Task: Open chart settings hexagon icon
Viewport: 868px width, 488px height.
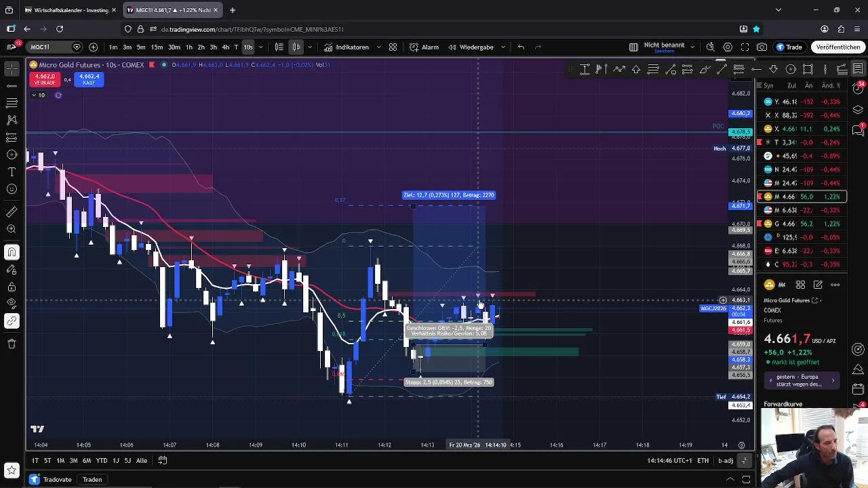Action: tap(728, 47)
